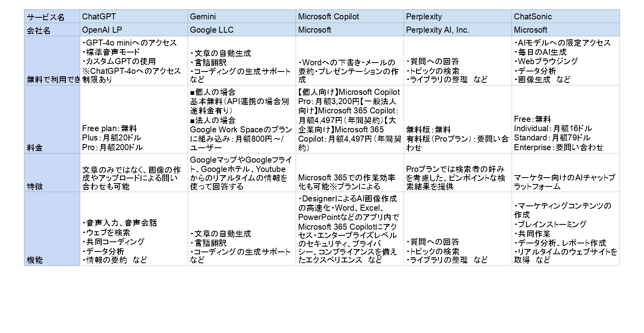Select function cell DesignerによるAI画像作成

pyautogui.click(x=349, y=229)
